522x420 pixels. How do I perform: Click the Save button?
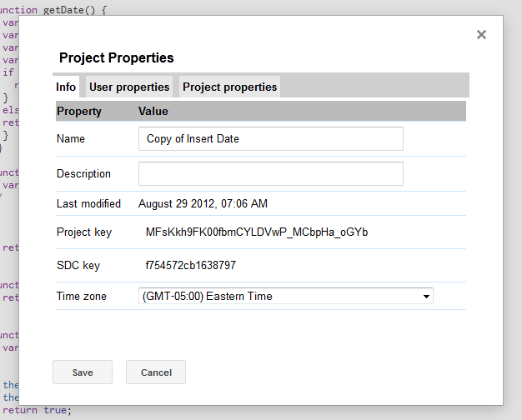point(83,372)
